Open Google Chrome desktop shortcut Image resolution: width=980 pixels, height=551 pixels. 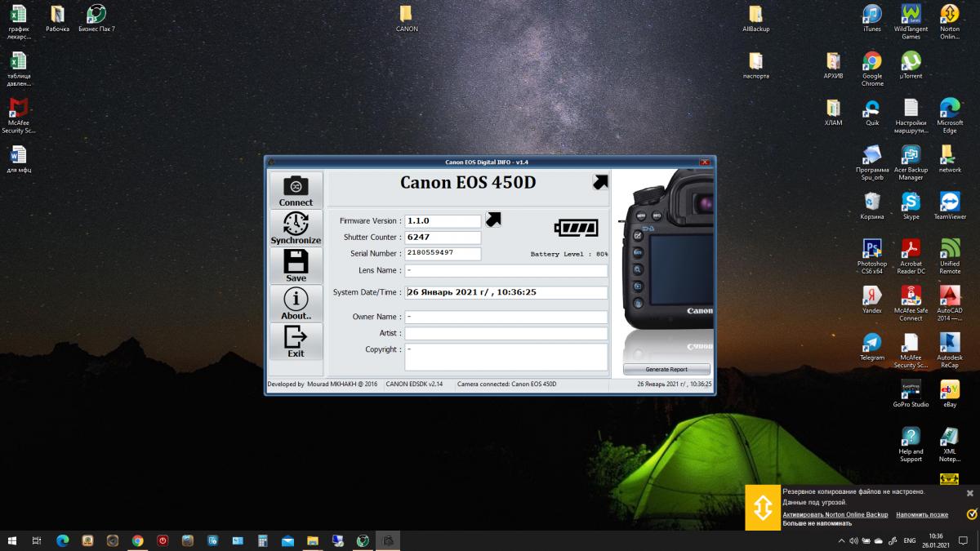872,65
